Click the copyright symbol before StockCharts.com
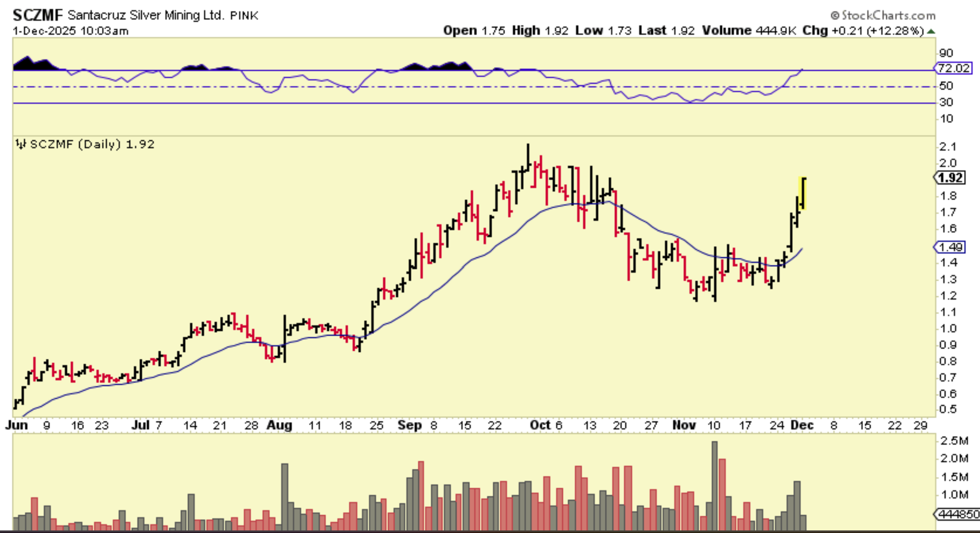This screenshot has height=533, width=980. coord(835,16)
